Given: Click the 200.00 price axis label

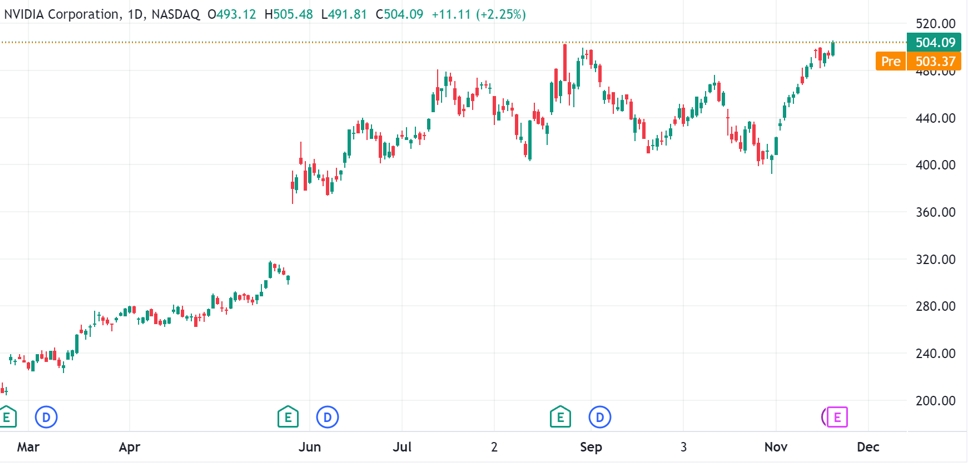Looking at the screenshot, I should pos(934,400).
